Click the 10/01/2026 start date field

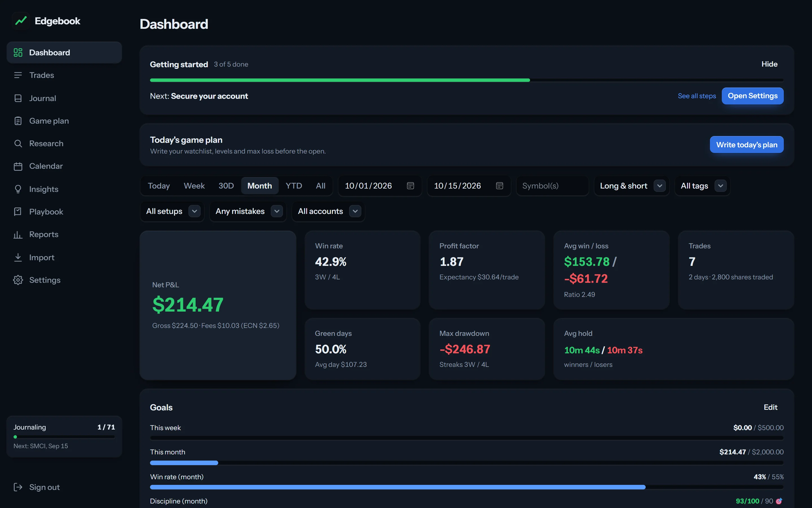[x=380, y=186]
